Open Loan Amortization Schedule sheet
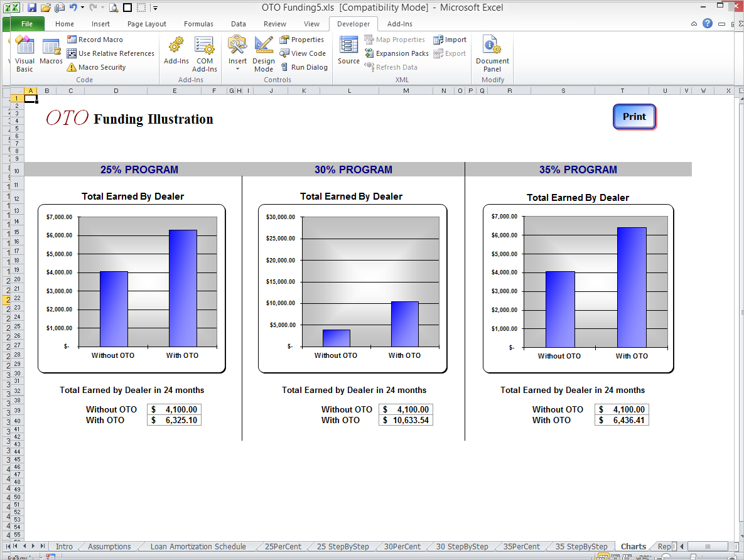This screenshot has width=744, height=560. [x=198, y=546]
